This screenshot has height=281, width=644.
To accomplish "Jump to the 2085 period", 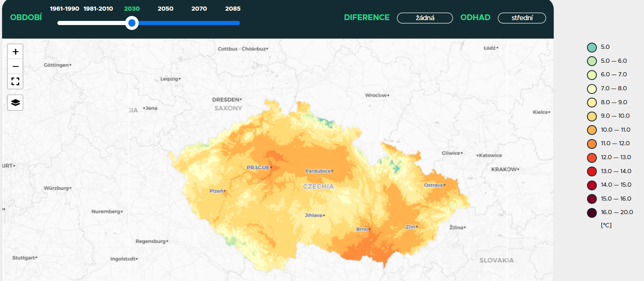I will tap(233, 9).
